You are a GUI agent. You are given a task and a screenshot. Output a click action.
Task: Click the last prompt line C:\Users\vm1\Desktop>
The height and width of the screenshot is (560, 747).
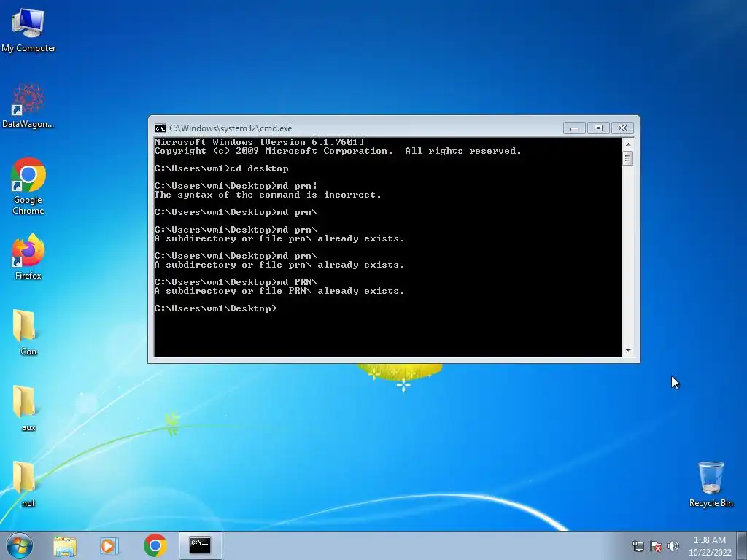pyautogui.click(x=215, y=308)
